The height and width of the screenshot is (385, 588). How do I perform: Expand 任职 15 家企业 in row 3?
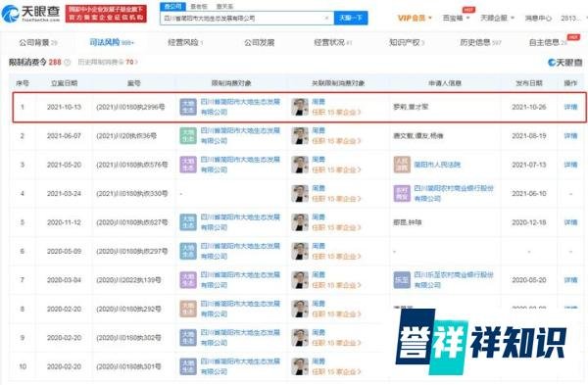336,169
